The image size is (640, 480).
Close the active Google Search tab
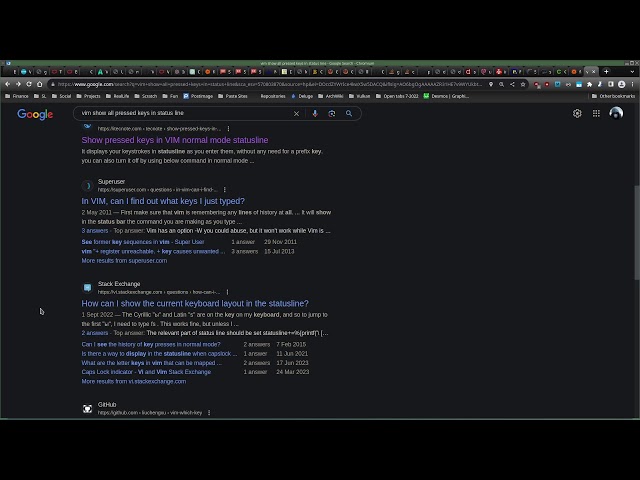point(594,71)
